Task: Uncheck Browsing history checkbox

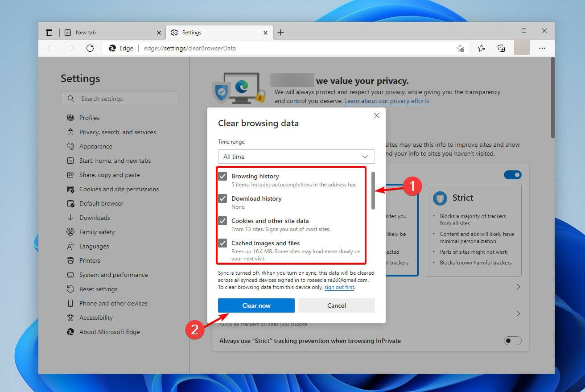Action: pyautogui.click(x=222, y=176)
